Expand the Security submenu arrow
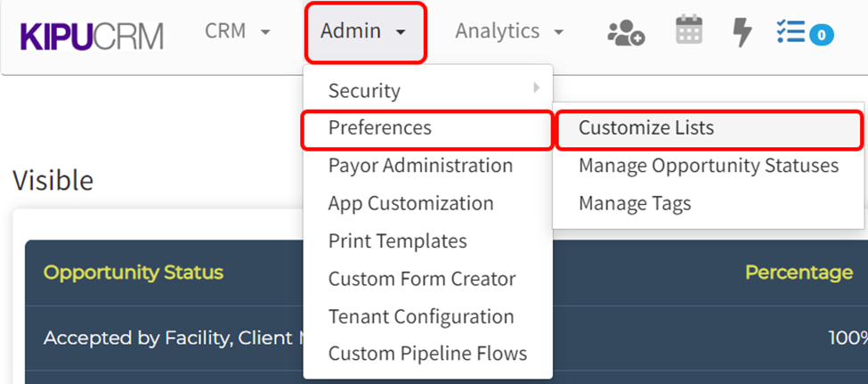Viewport: 868px width, 384px height. pyautogui.click(x=536, y=88)
